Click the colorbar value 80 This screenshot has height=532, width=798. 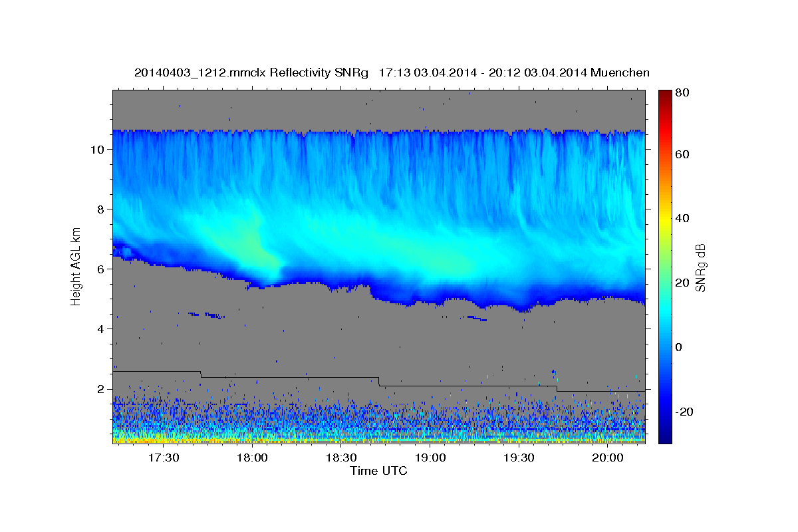click(x=682, y=92)
